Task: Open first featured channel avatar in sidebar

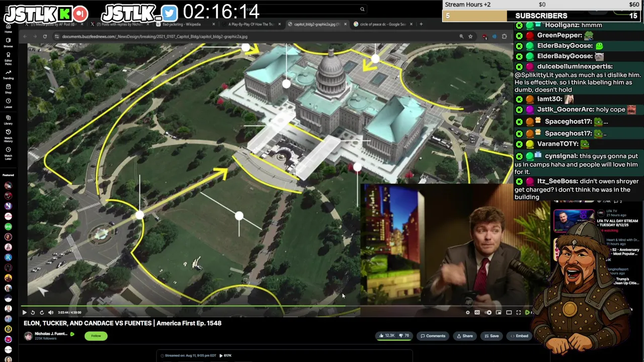Action: coord(8,185)
